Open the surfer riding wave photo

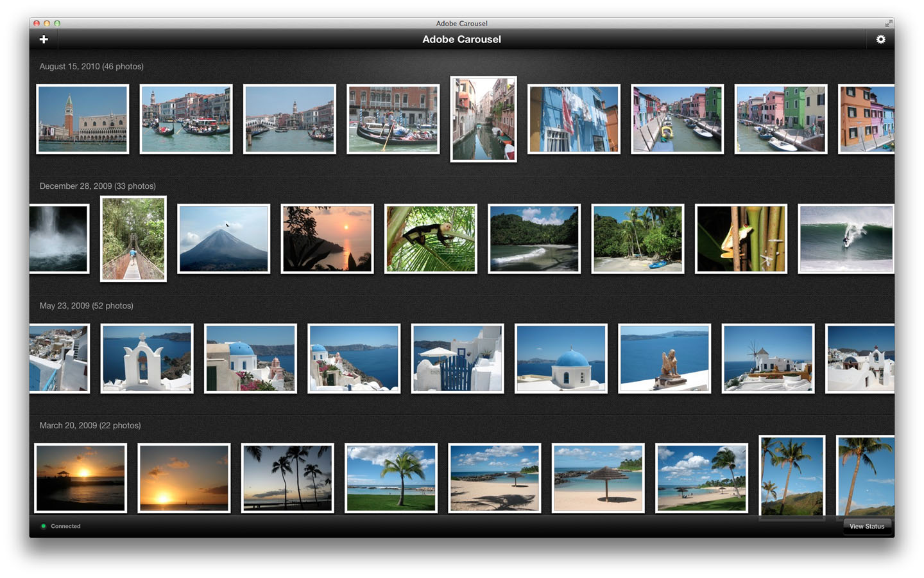(x=846, y=239)
